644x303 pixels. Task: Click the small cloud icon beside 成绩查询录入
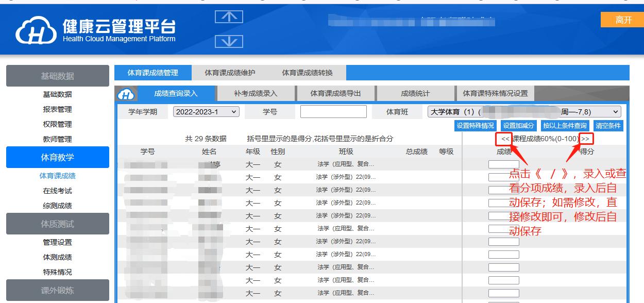pos(126,94)
